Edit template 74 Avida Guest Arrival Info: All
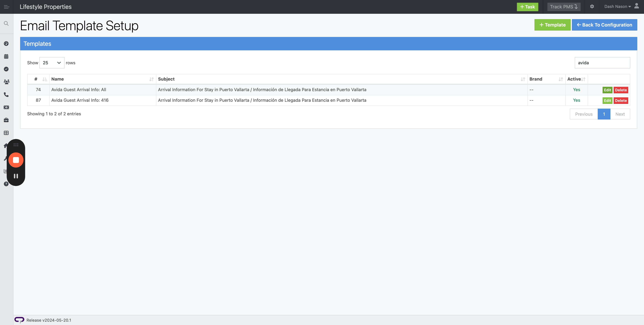This screenshot has height=325, width=644. 607,90
